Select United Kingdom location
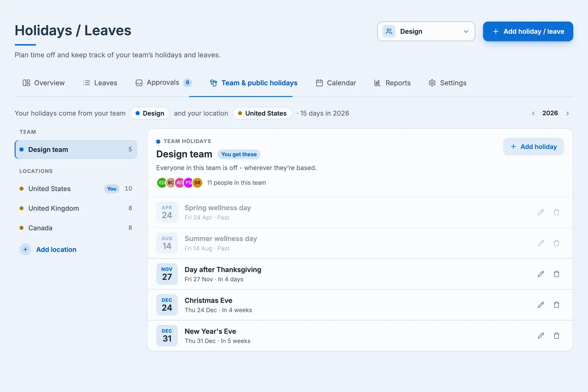Screen dimensions: 588x392 point(76,208)
